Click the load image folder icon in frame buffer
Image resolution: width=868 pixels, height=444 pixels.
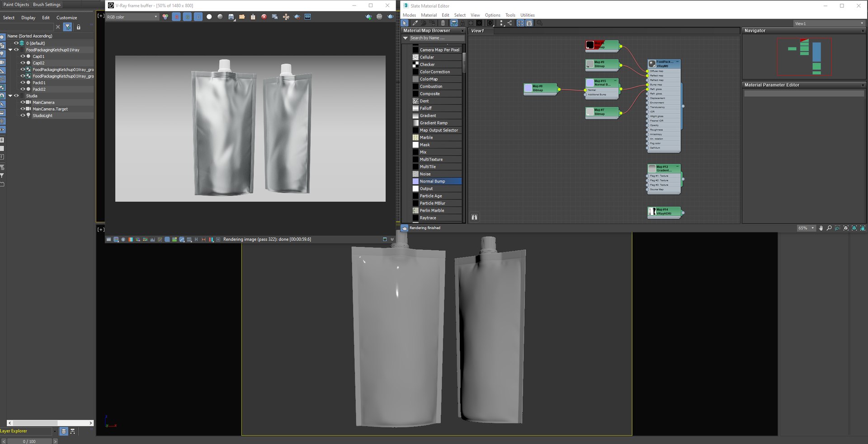[x=242, y=17]
